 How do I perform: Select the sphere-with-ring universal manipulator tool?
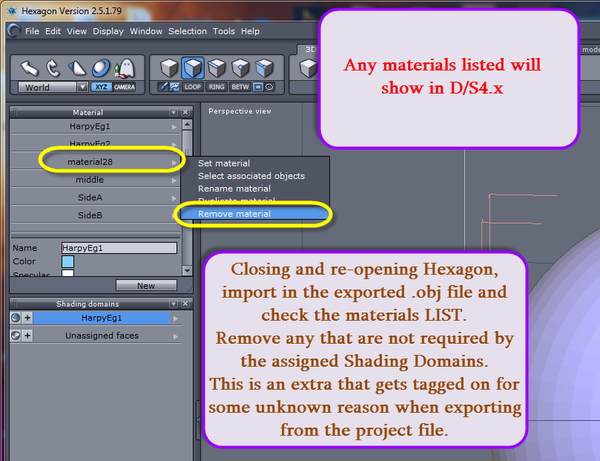tap(101, 68)
